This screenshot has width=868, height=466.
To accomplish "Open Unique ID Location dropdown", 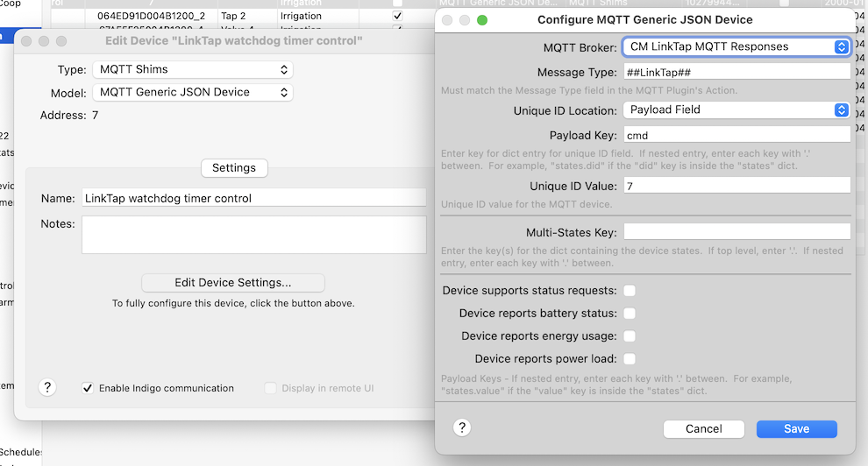I will tap(736, 110).
